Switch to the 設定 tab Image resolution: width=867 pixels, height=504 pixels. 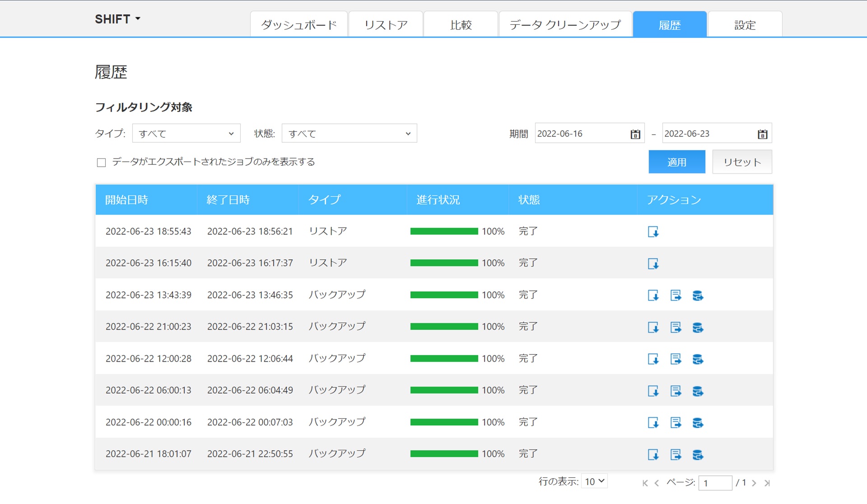click(745, 24)
